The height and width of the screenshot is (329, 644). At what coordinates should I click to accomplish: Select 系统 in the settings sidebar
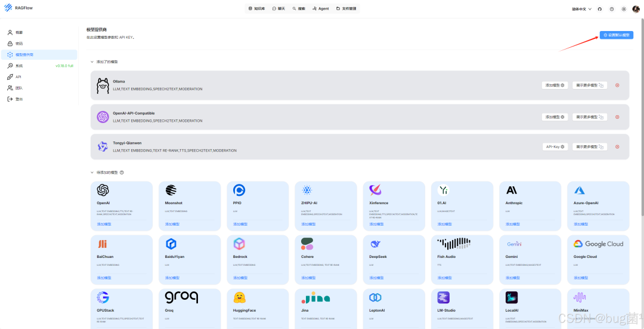coord(39,66)
